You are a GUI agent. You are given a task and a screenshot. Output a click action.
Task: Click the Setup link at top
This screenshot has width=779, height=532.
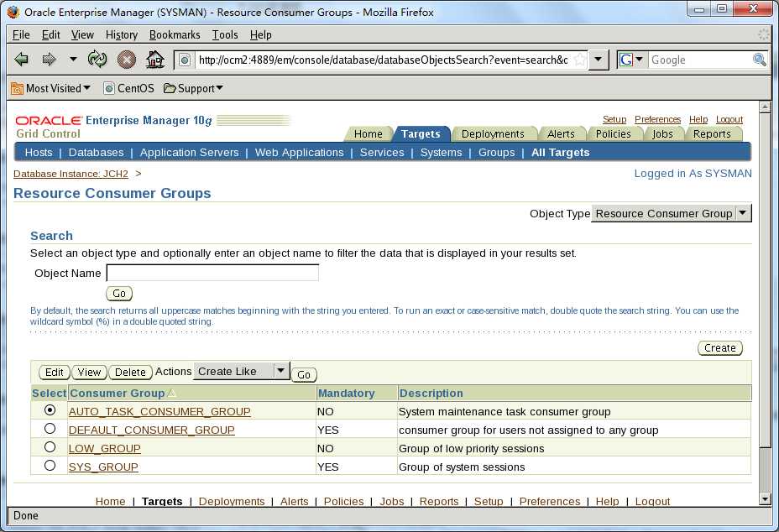[x=614, y=119]
